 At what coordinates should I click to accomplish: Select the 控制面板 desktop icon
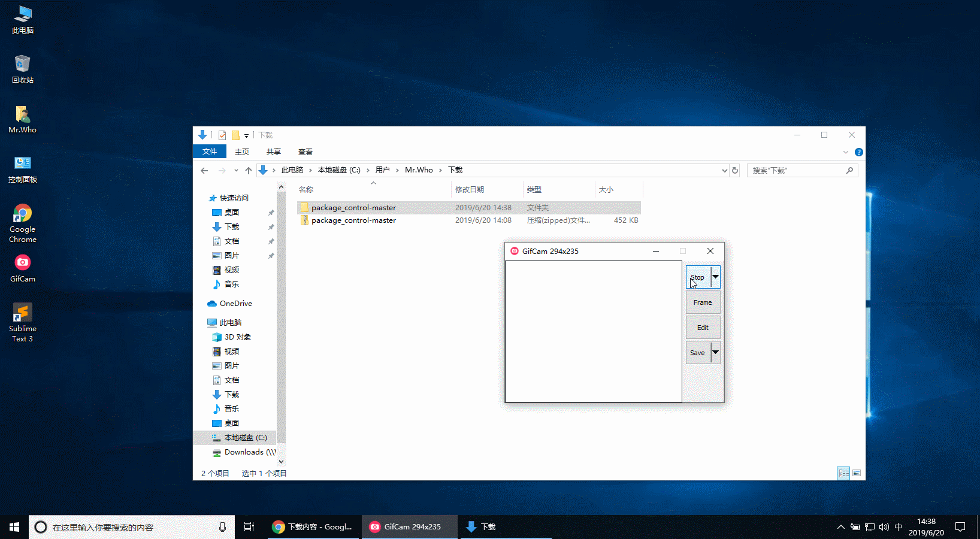coord(23,169)
